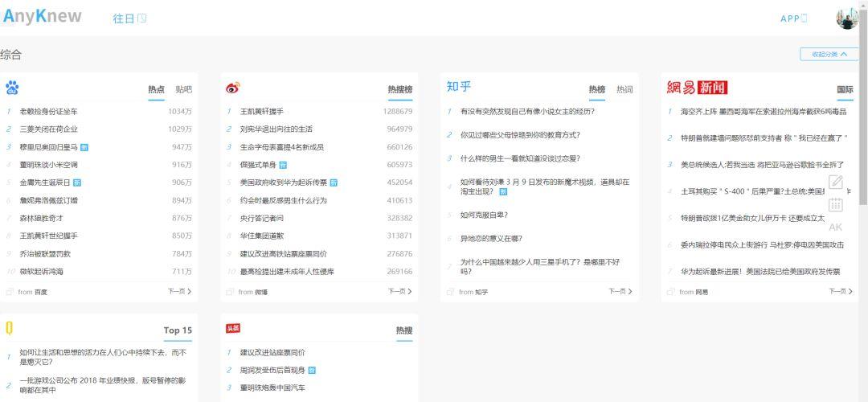868x402 pixels.
Task: Open 知乎 question about 三星手机
Action: [540, 267]
